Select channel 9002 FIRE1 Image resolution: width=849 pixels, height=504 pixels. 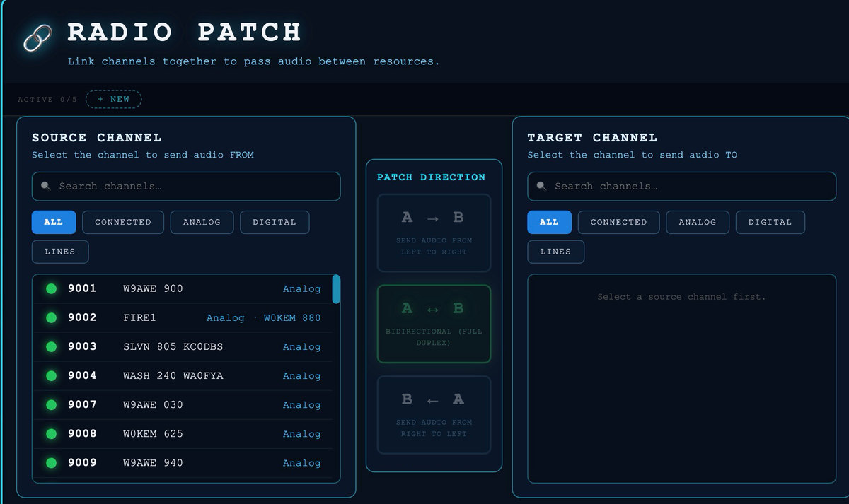[183, 318]
